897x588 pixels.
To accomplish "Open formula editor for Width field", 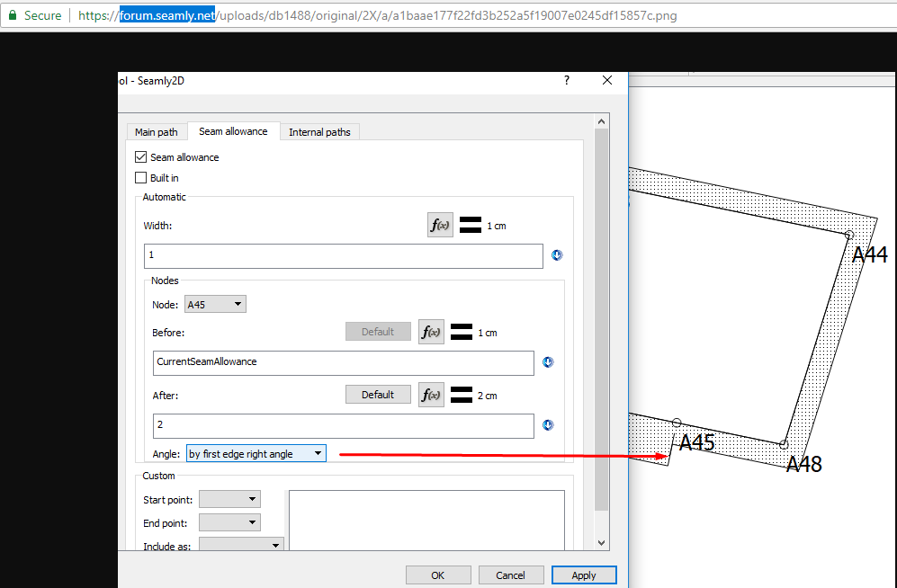I will 440,226.
